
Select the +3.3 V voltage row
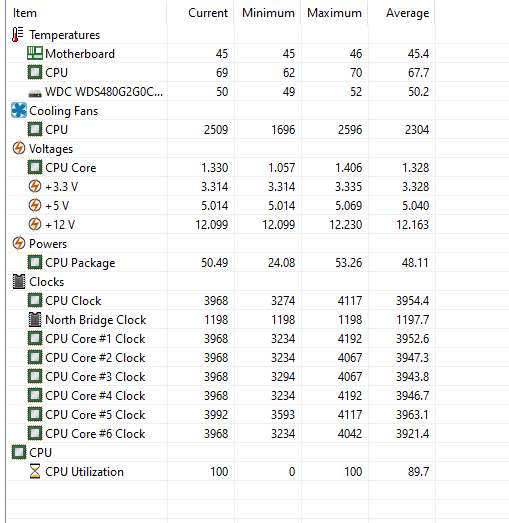pos(221,186)
